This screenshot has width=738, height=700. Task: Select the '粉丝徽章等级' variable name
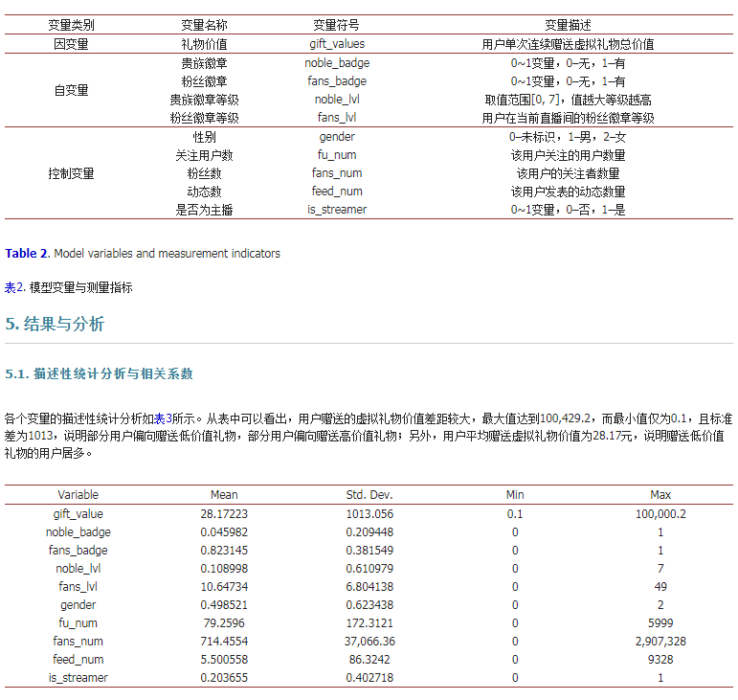coord(204,118)
